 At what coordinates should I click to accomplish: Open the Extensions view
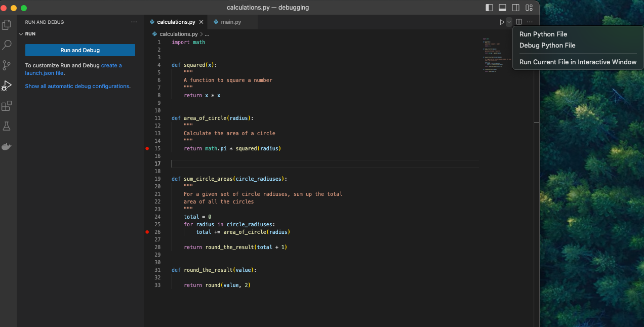click(7, 105)
